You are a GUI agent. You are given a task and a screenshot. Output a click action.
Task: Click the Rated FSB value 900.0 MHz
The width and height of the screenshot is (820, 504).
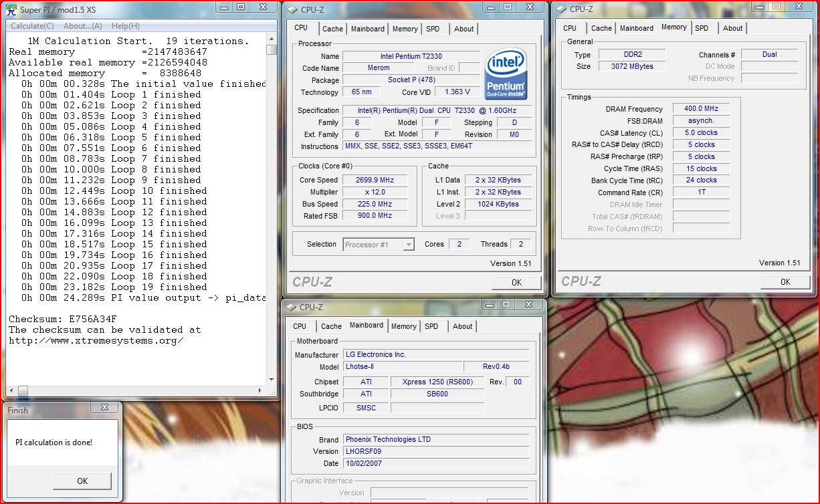pyautogui.click(x=375, y=215)
